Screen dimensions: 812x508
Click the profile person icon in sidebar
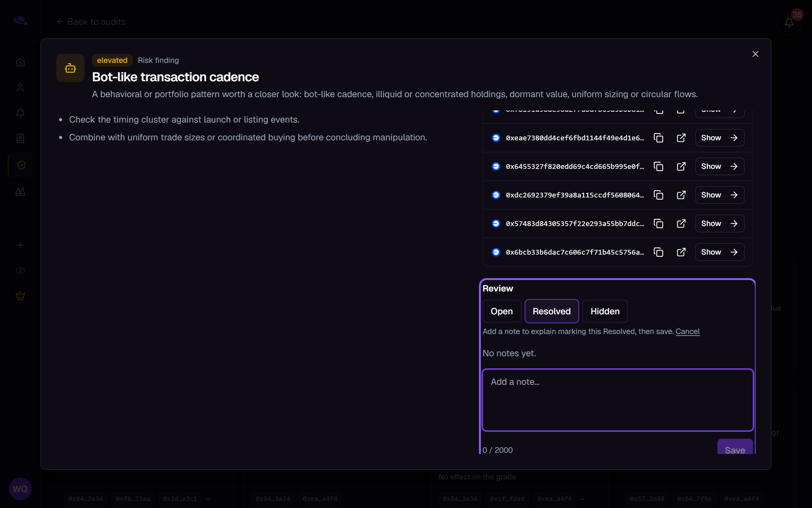[x=20, y=88]
